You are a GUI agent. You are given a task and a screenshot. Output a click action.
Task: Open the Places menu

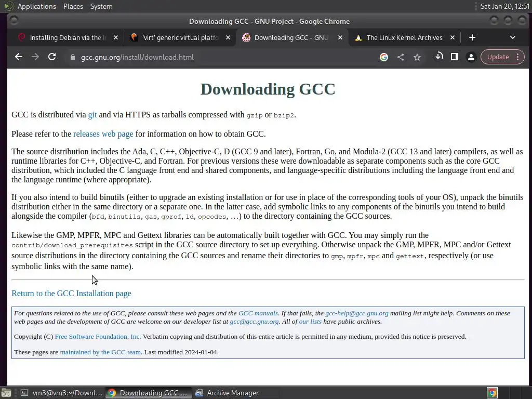pyautogui.click(x=73, y=6)
